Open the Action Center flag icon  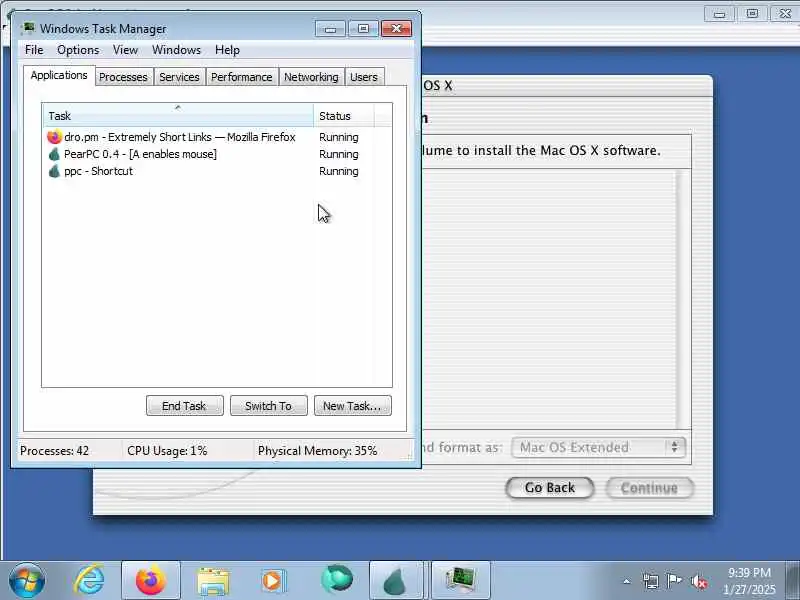pyautogui.click(x=674, y=581)
